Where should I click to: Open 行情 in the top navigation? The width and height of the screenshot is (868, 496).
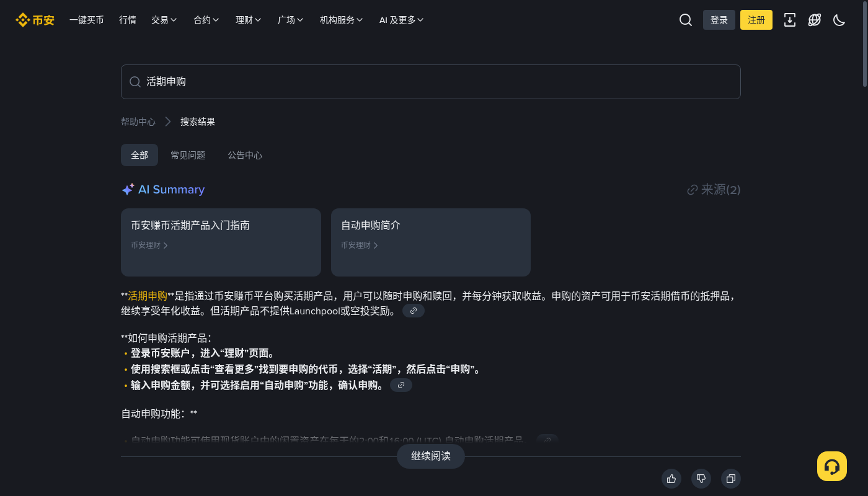point(128,20)
